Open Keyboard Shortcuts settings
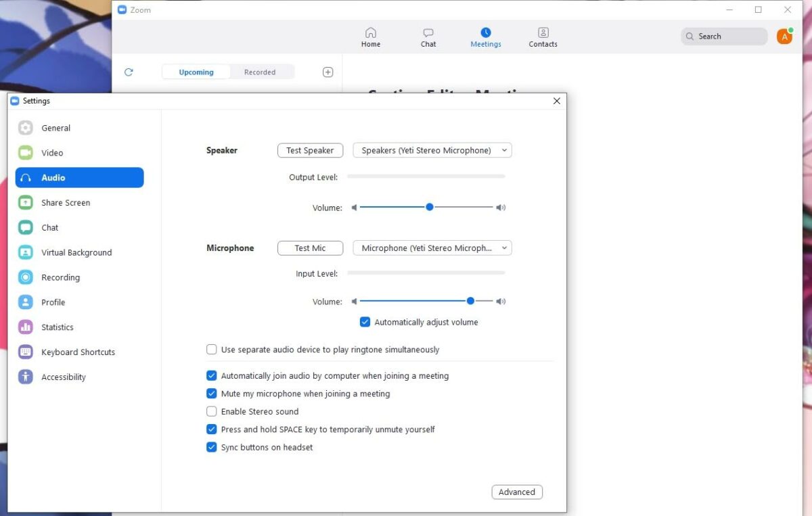Image resolution: width=812 pixels, height=516 pixels. [78, 352]
